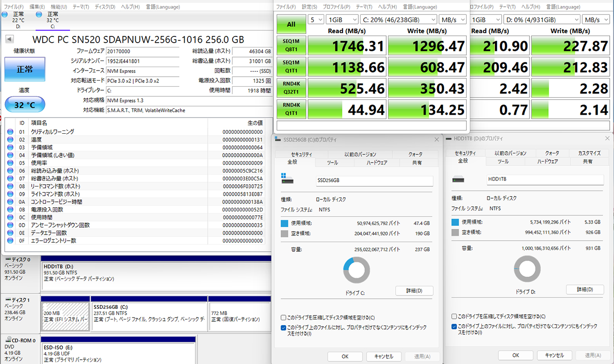The width and height of the screenshot is (614, 364).
Task: Enable drive compression checkbox in C: properties
Action: click(283, 317)
